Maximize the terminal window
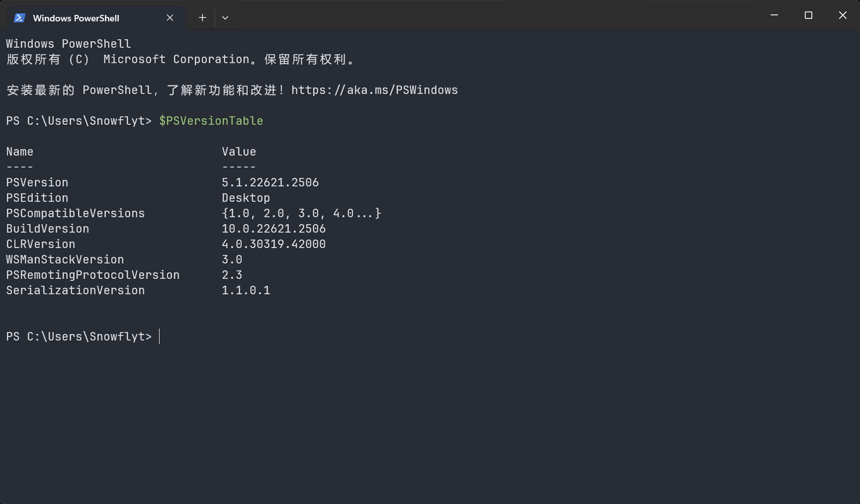 [808, 16]
